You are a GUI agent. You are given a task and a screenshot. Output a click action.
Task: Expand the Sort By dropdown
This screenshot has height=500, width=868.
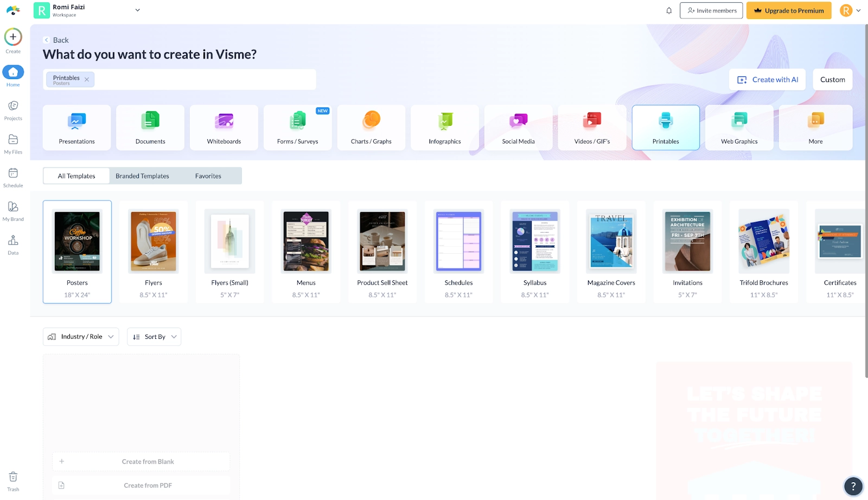click(154, 336)
